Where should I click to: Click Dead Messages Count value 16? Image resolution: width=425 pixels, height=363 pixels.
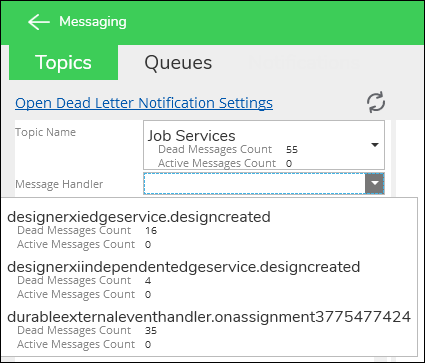[x=151, y=230]
